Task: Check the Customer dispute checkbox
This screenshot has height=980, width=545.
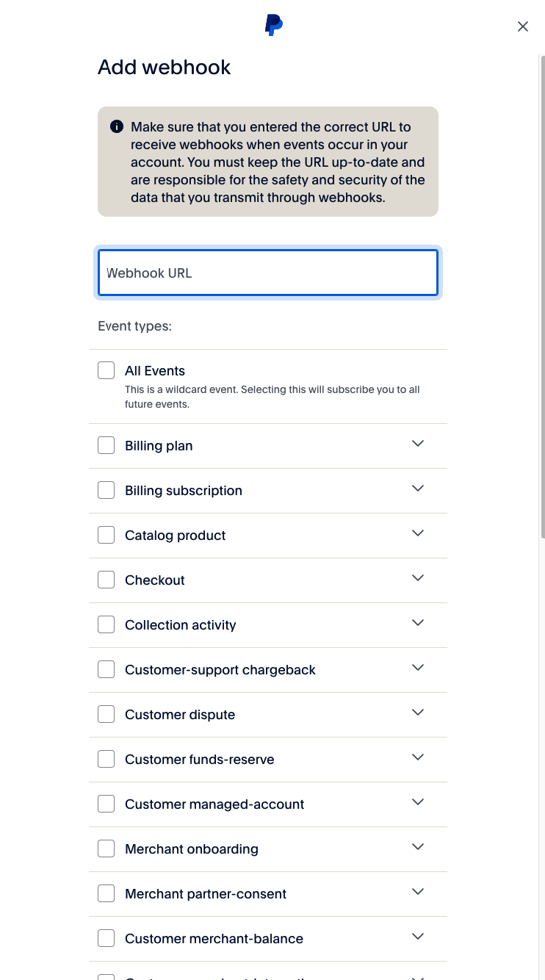Action: (107, 714)
